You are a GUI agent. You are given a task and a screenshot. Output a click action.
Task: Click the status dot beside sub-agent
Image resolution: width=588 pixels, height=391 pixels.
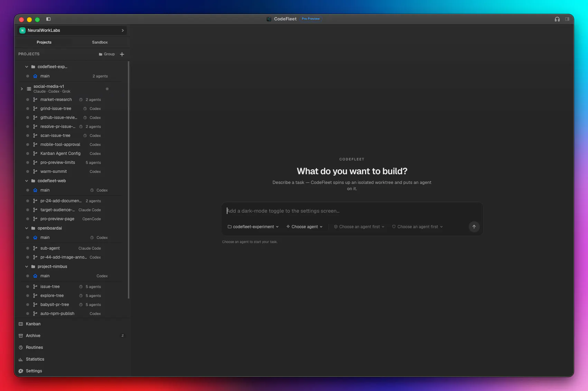coord(28,248)
